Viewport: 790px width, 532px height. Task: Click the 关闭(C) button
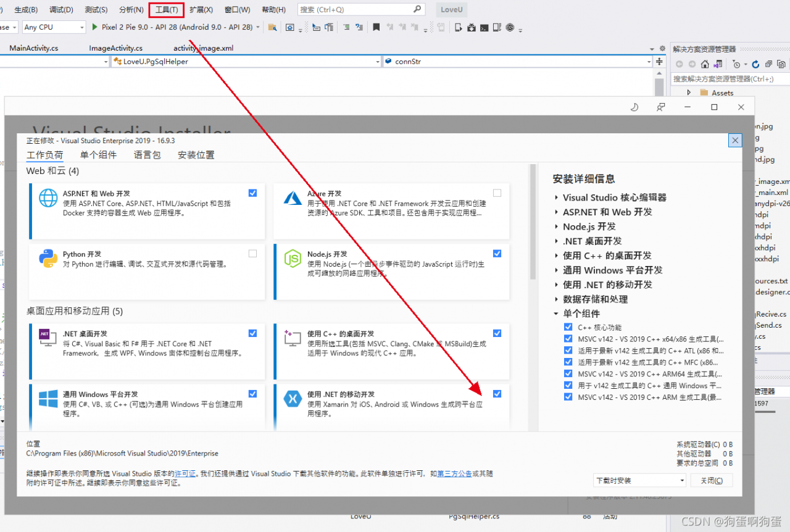point(712,480)
